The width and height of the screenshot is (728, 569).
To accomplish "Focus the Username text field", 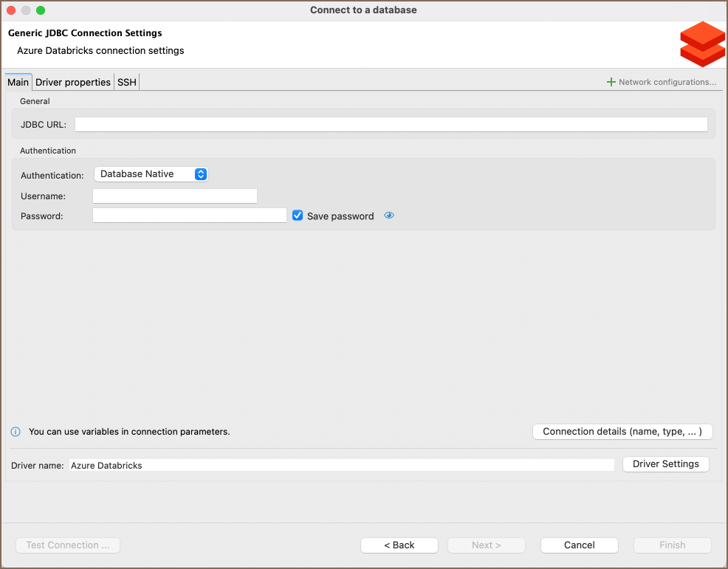I will tap(175, 196).
